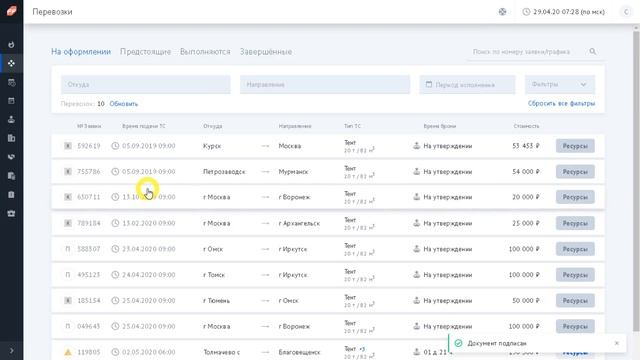Click Ресурсы button for request 495123

575,275
